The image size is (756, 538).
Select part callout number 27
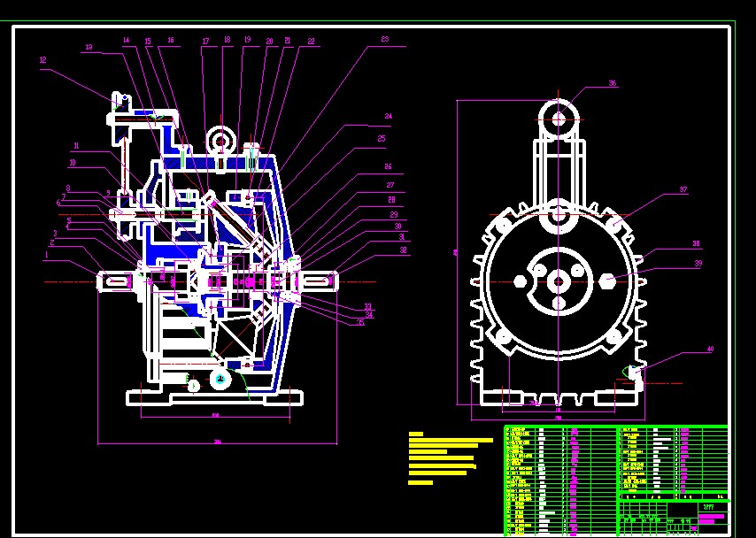pos(390,185)
